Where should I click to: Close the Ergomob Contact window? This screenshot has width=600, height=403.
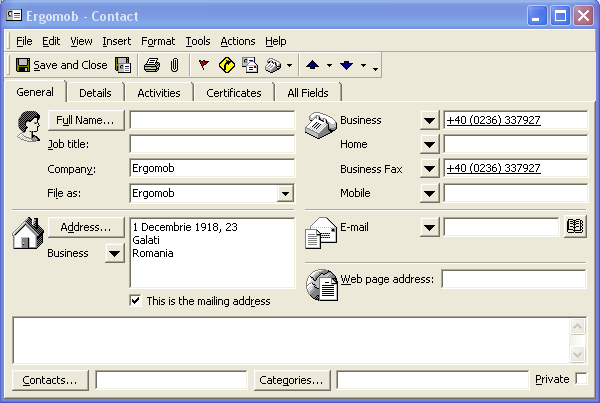(x=583, y=16)
